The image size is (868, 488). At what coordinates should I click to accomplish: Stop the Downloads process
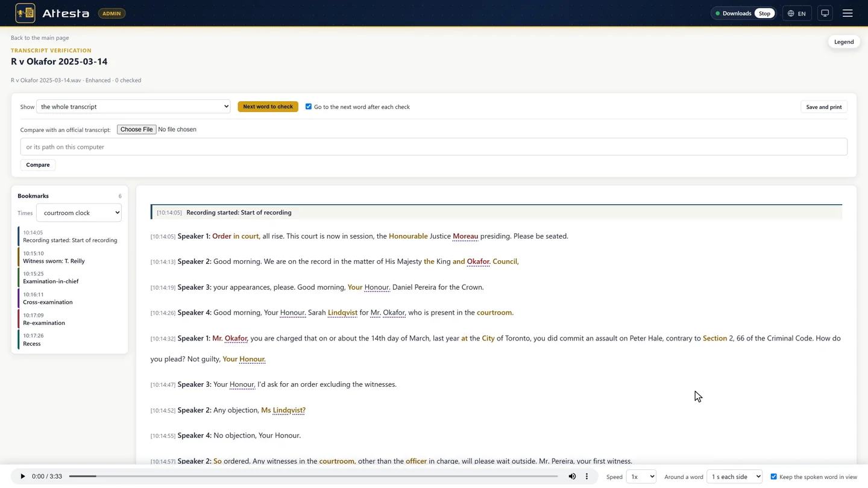click(x=764, y=13)
